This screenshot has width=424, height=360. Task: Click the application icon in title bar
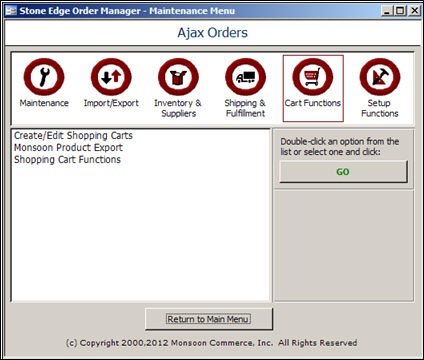coord(11,11)
